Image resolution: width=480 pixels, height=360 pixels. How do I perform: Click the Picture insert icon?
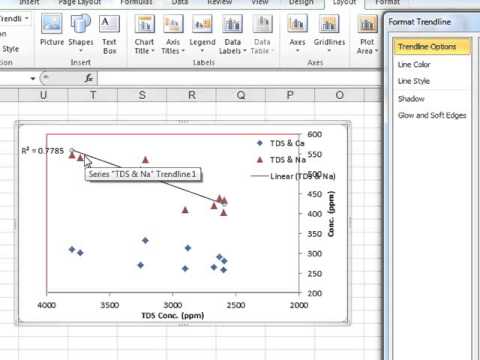click(52, 30)
